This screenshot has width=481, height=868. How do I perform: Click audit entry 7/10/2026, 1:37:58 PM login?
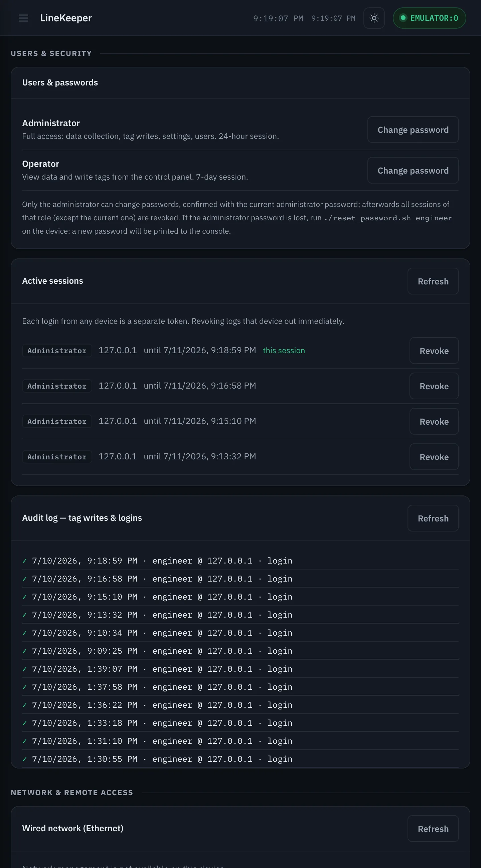(x=240, y=687)
